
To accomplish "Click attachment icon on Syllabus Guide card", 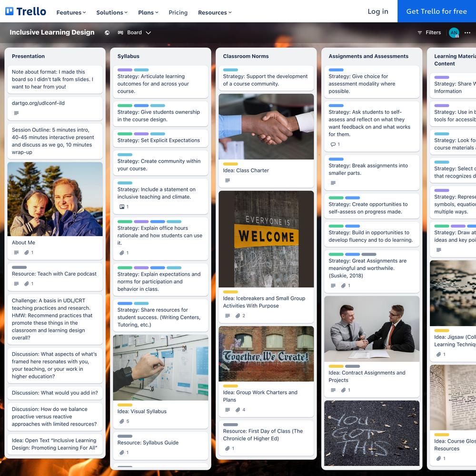I will click(x=122, y=453).
